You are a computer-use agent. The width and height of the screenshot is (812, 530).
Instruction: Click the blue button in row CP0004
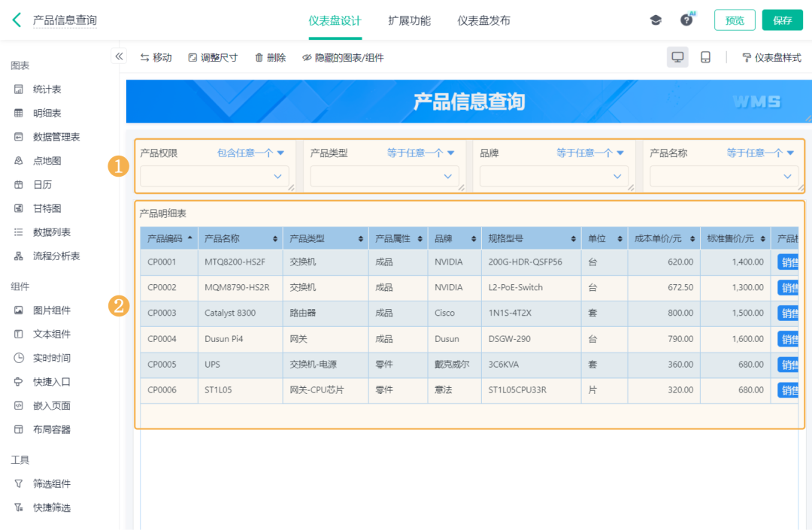(788, 340)
